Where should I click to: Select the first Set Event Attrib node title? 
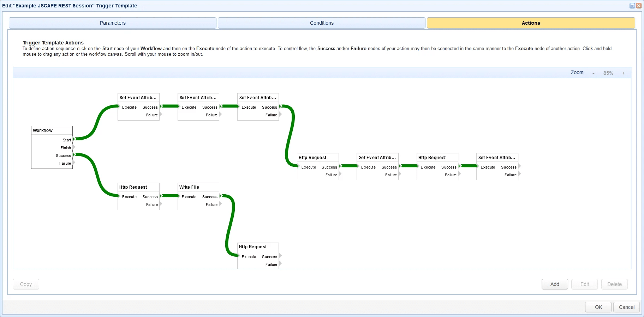138,98
